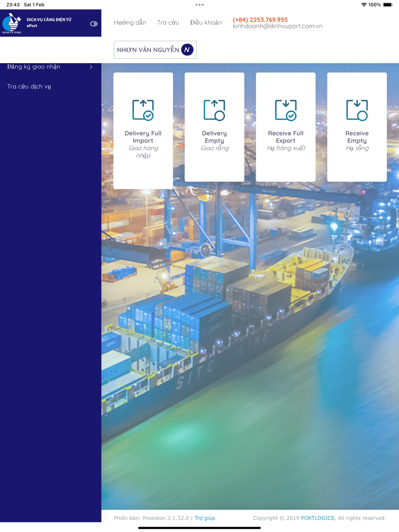
Task: Click the Giao hàng nhập subtitle
Action: click(x=143, y=152)
